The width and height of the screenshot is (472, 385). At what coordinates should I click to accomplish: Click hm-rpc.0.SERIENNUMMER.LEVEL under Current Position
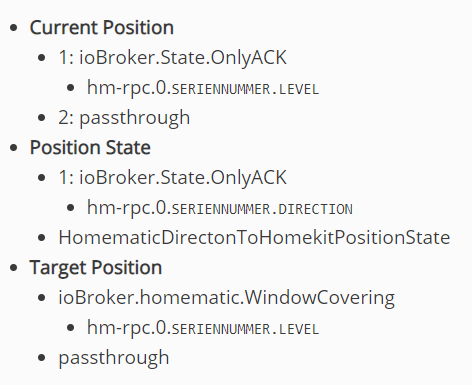[203, 88]
